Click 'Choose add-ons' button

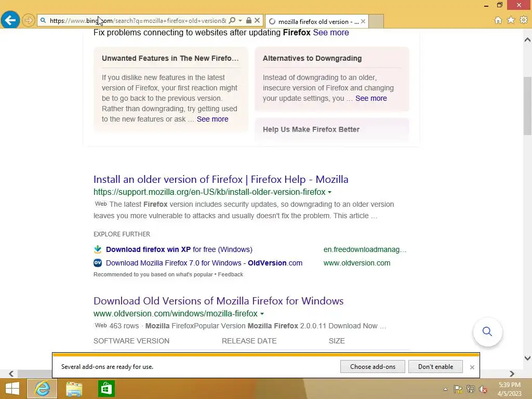[x=373, y=367]
